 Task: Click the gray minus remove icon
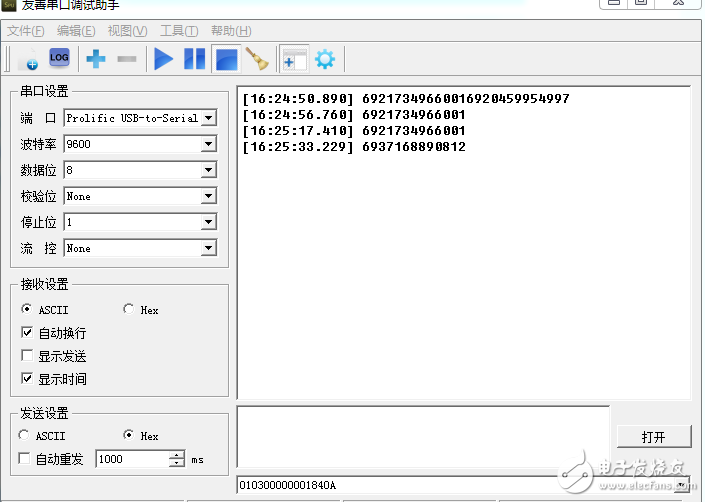(127, 59)
